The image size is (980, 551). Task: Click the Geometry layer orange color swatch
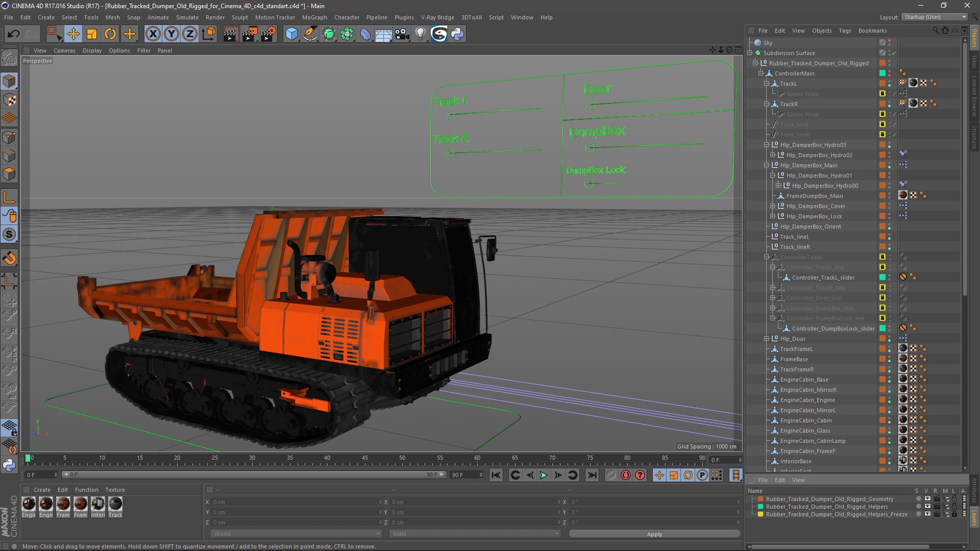(x=761, y=499)
